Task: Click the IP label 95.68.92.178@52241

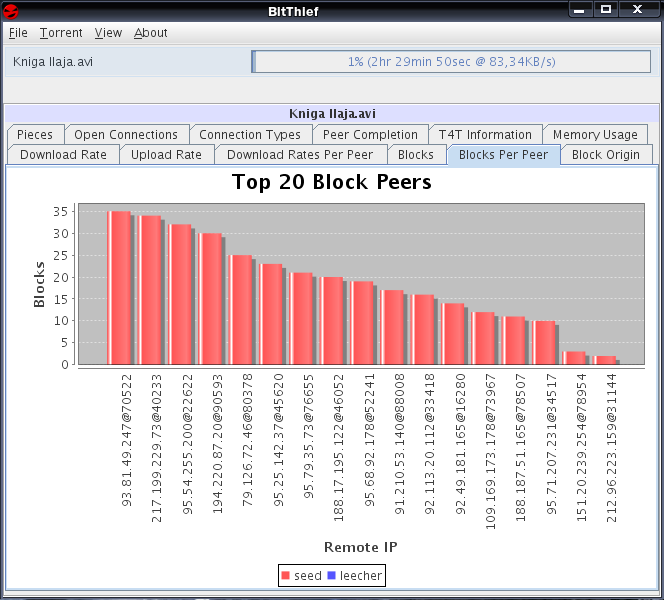Action: pos(369,440)
